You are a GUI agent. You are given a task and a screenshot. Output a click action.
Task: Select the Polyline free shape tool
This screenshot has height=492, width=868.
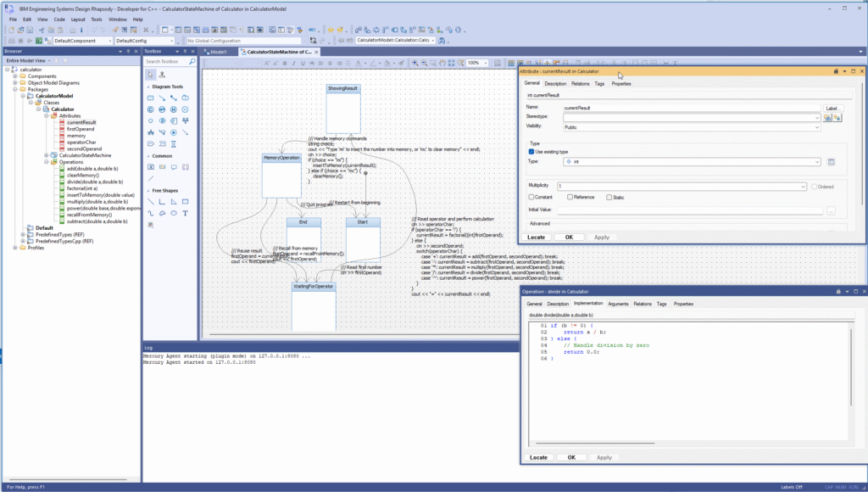pos(162,202)
